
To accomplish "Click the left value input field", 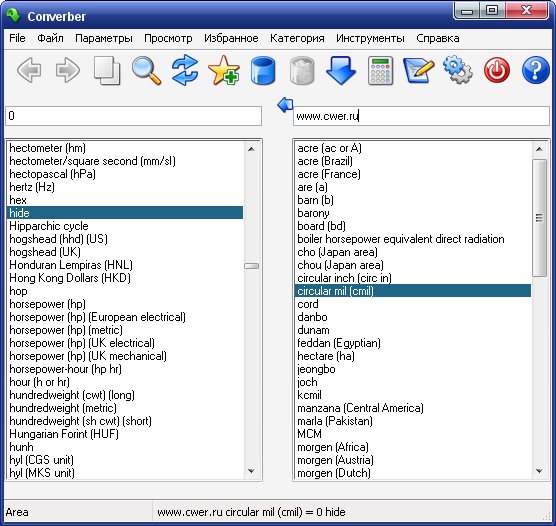I will tap(134, 116).
